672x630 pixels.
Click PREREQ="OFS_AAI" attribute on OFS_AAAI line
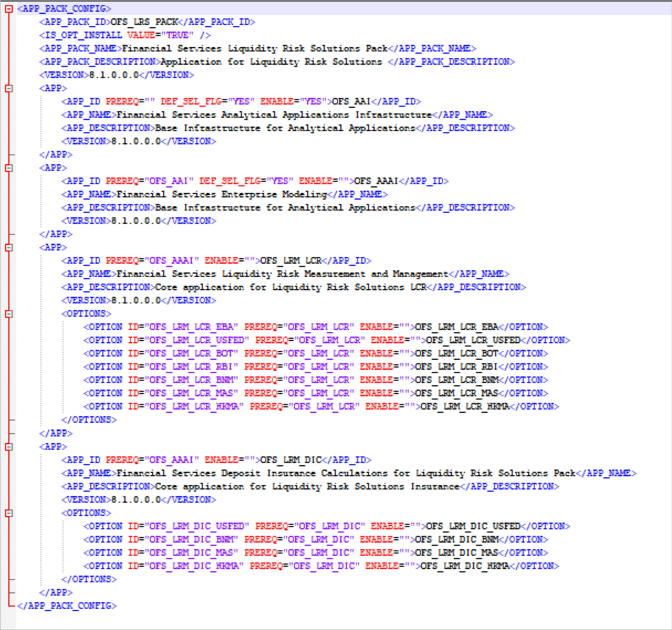click(x=150, y=181)
